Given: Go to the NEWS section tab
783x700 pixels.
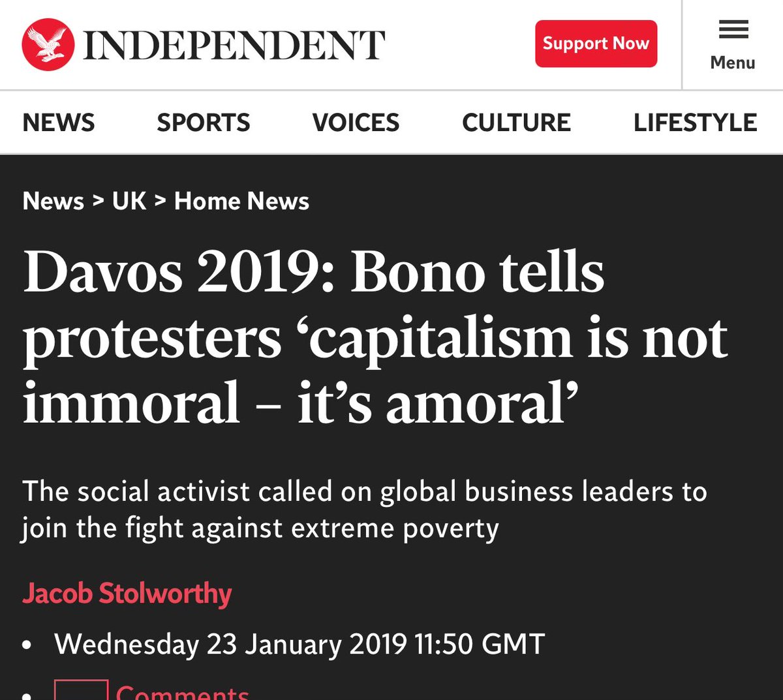Looking at the screenshot, I should click(x=59, y=123).
